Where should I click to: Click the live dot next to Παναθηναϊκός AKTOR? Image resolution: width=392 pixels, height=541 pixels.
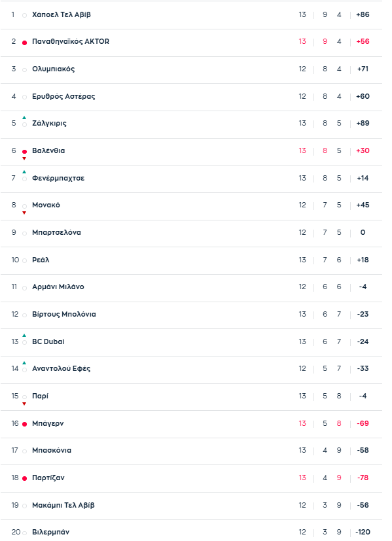(x=24, y=41)
